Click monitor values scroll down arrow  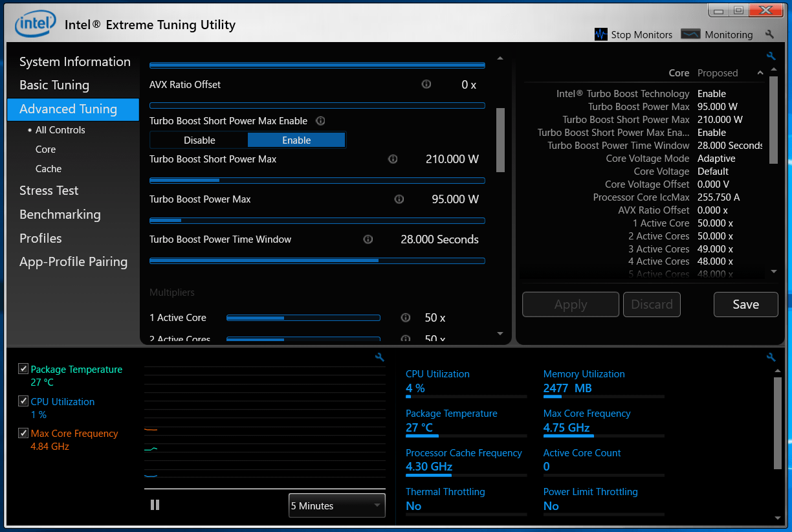click(x=778, y=517)
